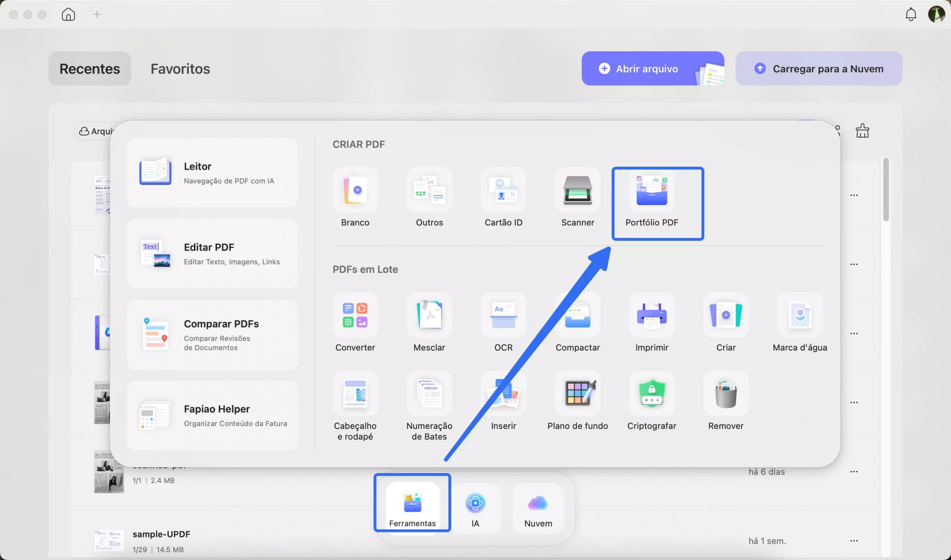Select the Cartão ID create option
The image size is (951, 560).
[503, 191]
